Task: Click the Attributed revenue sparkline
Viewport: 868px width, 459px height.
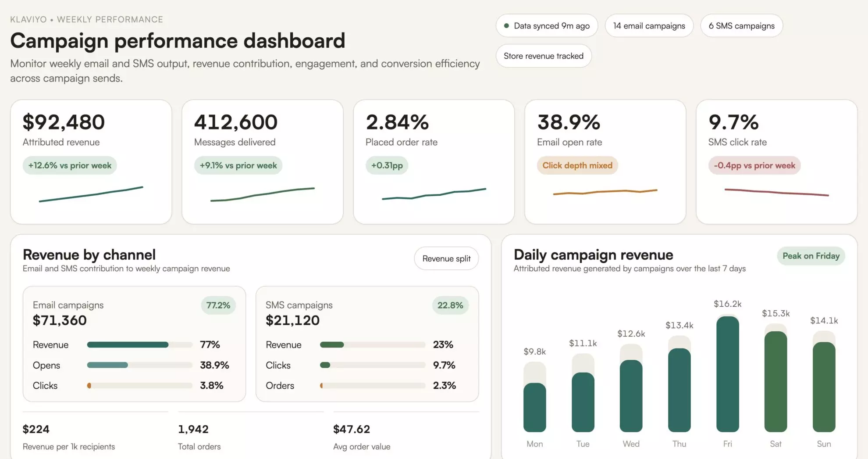Action: 91,194
